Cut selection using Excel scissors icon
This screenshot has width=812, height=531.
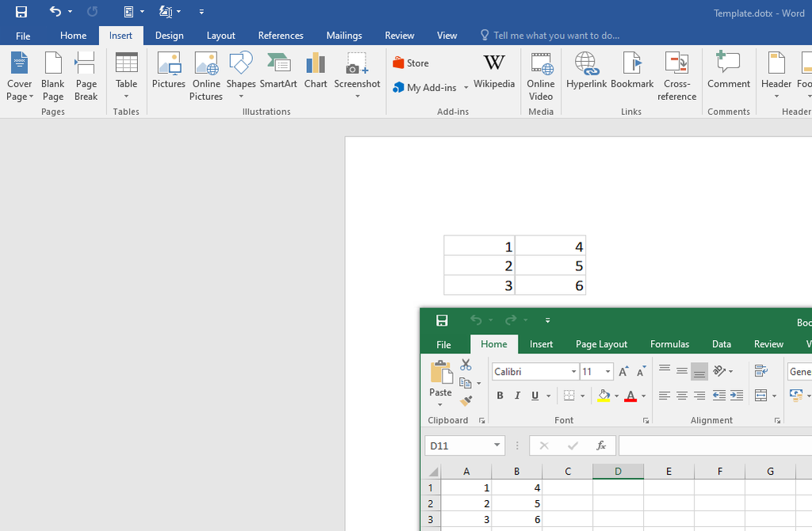pyautogui.click(x=465, y=365)
